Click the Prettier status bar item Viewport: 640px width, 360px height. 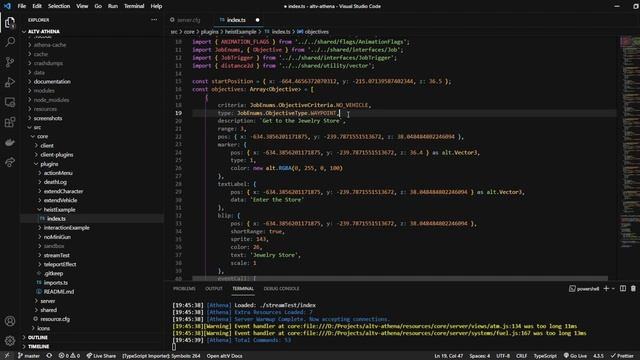pos(622,356)
